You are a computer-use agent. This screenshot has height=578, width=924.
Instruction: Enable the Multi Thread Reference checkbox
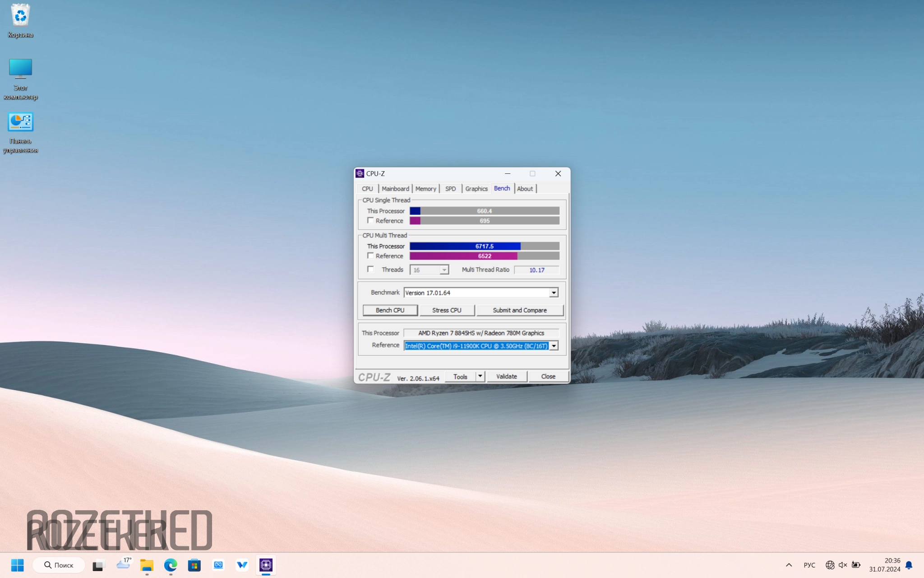[370, 256]
